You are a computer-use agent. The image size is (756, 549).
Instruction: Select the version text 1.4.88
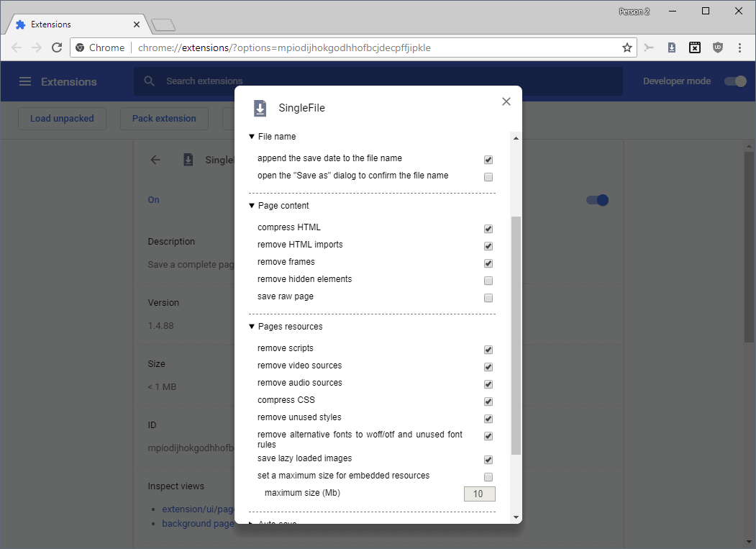pos(160,326)
